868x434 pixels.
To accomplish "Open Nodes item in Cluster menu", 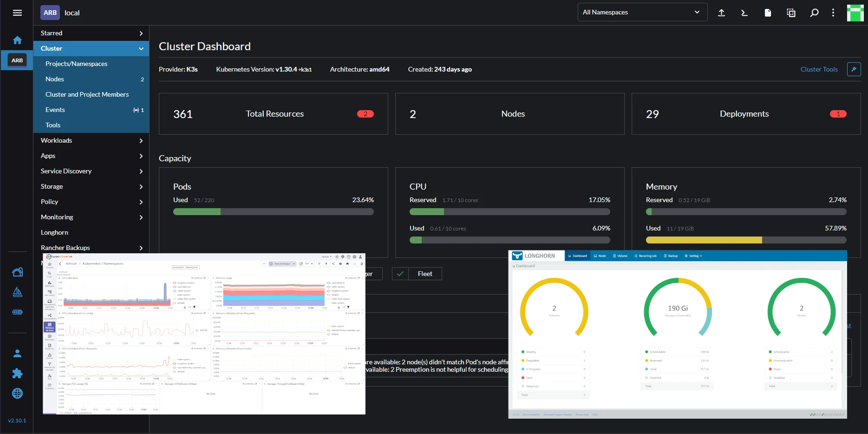I will coord(91,79).
